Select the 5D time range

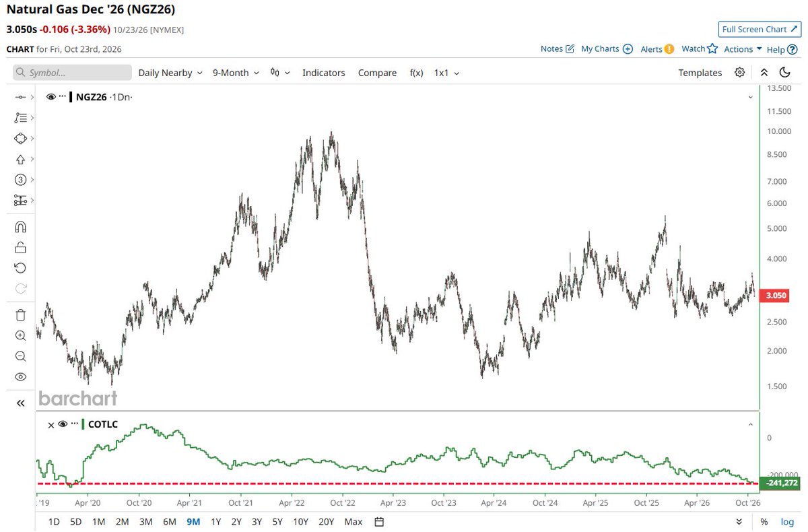(x=76, y=522)
